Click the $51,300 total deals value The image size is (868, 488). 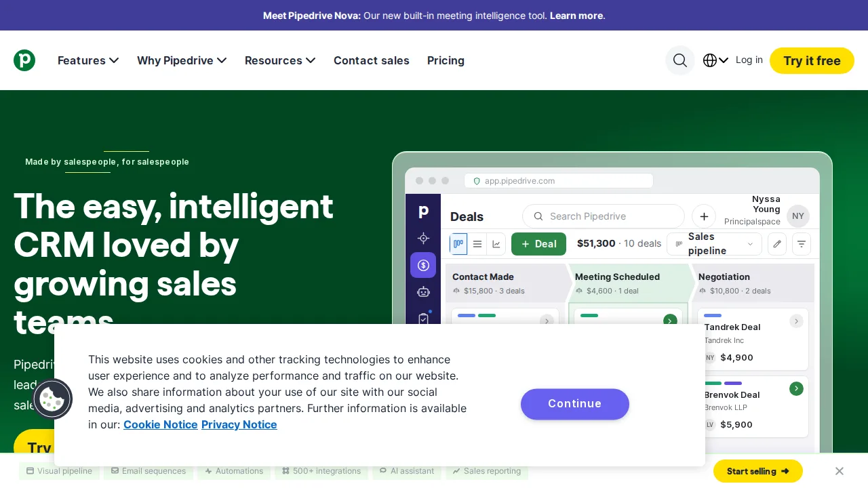point(596,243)
